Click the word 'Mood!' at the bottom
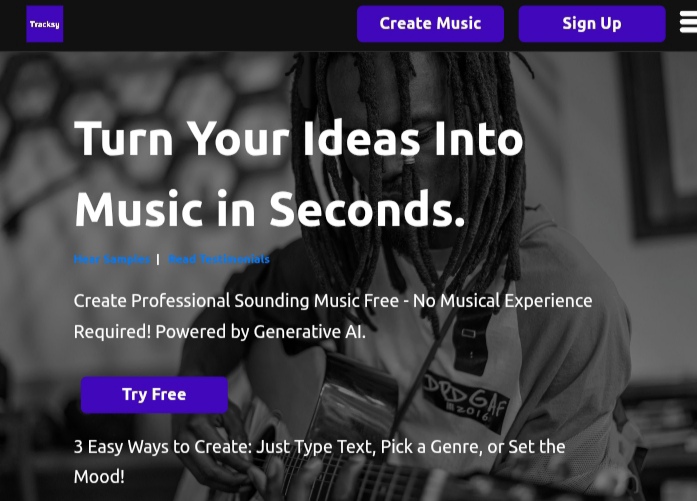Screen dimensions: 697x501 coord(99,477)
